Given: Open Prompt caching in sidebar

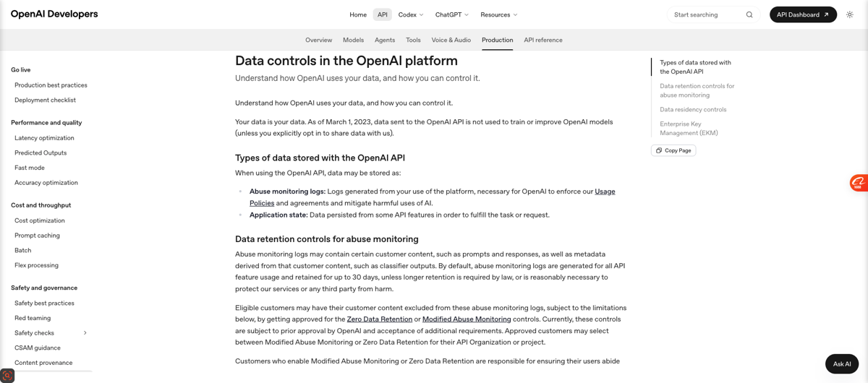Looking at the screenshot, I should (37, 236).
